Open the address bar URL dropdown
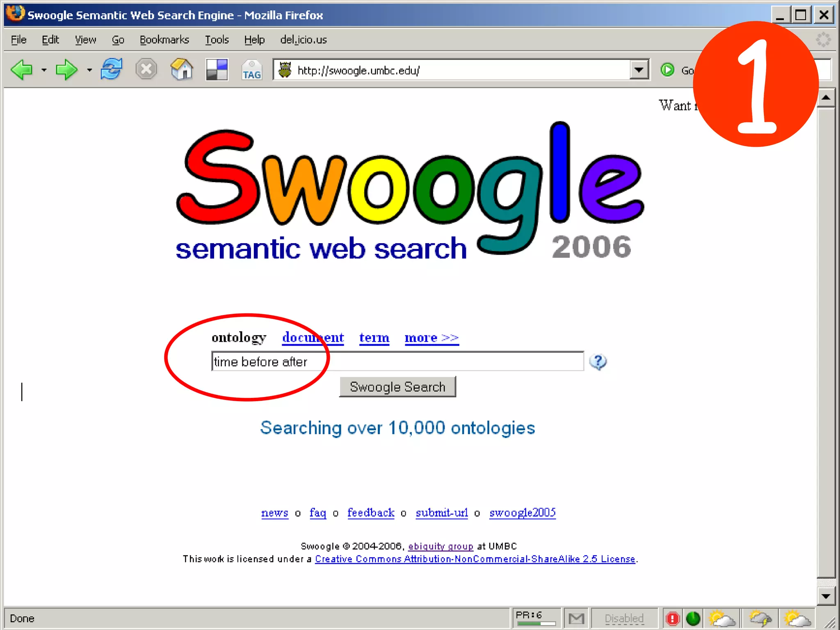 pos(639,70)
